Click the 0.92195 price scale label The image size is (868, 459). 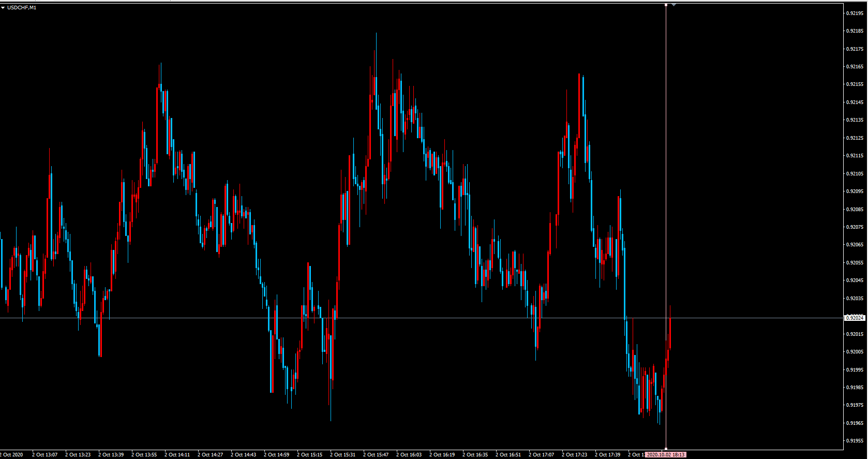coord(855,13)
